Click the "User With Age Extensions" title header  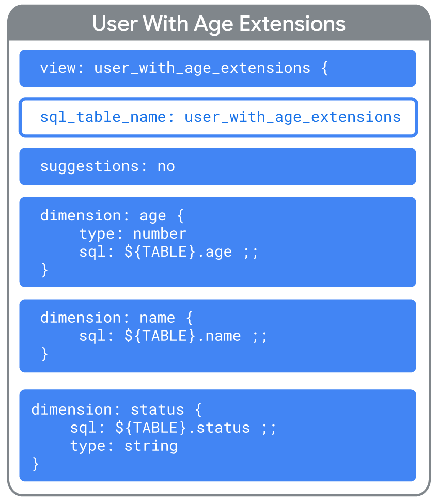(218, 24)
